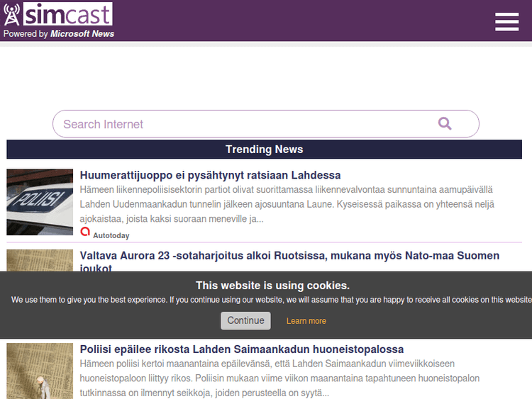Open the Learn more cookies link
532x399 pixels.
(306, 321)
